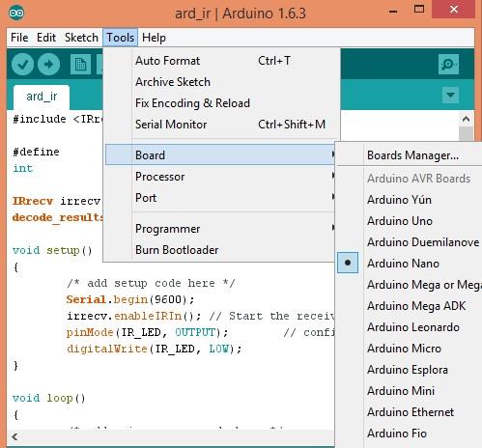Maximize the Arduino window

click(419, 10)
